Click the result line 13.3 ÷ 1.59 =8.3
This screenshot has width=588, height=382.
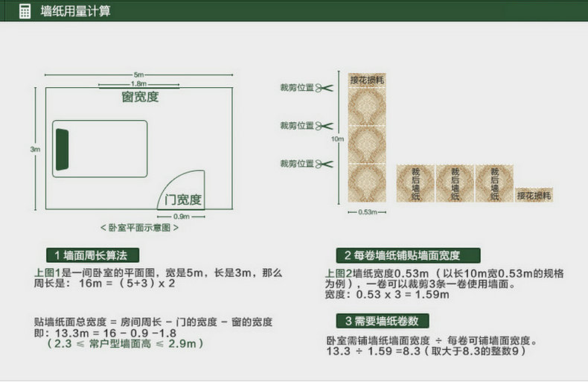[x=426, y=351]
